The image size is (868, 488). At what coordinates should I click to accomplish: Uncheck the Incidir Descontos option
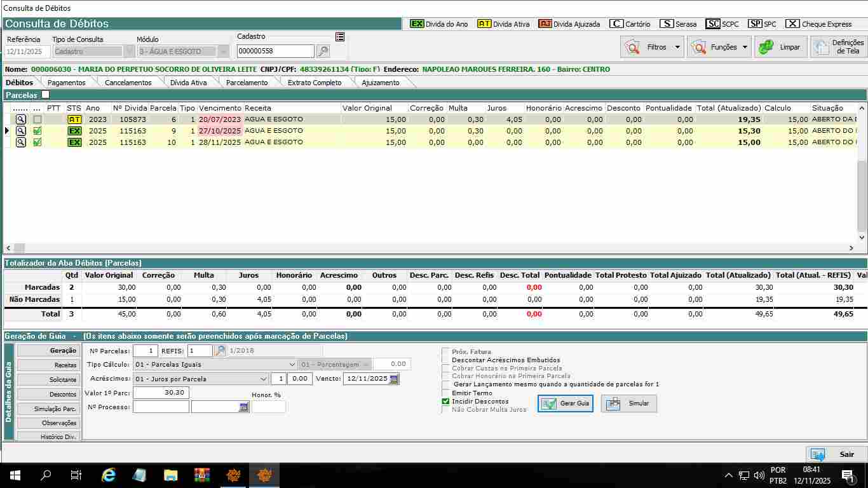click(445, 402)
